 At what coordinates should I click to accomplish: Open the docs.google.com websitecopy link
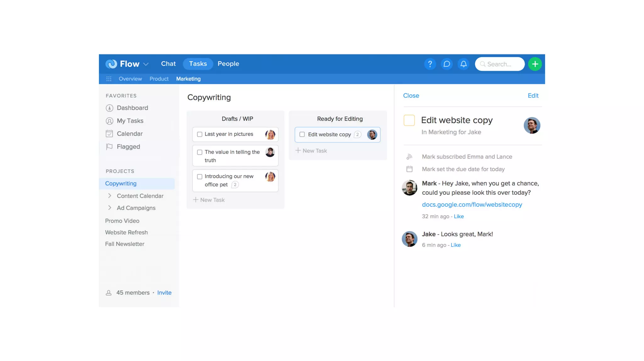click(x=472, y=205)
